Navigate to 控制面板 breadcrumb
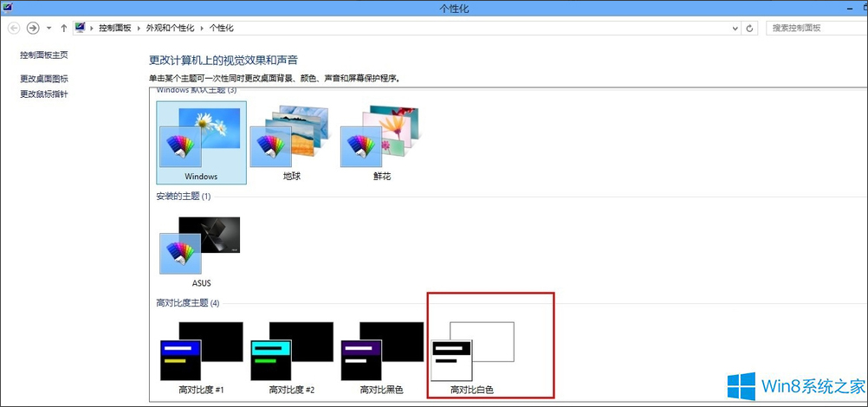868x407 pixels. (114, 28)
